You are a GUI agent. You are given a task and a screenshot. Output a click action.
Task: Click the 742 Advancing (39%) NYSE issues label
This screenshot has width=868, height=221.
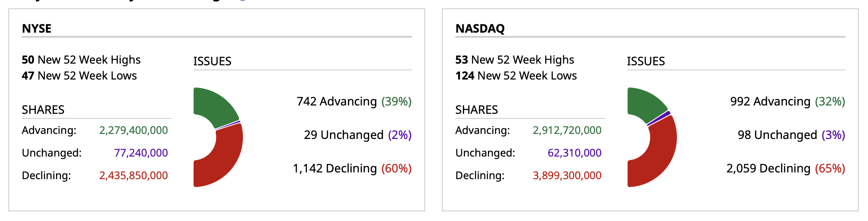pos(354,101)
